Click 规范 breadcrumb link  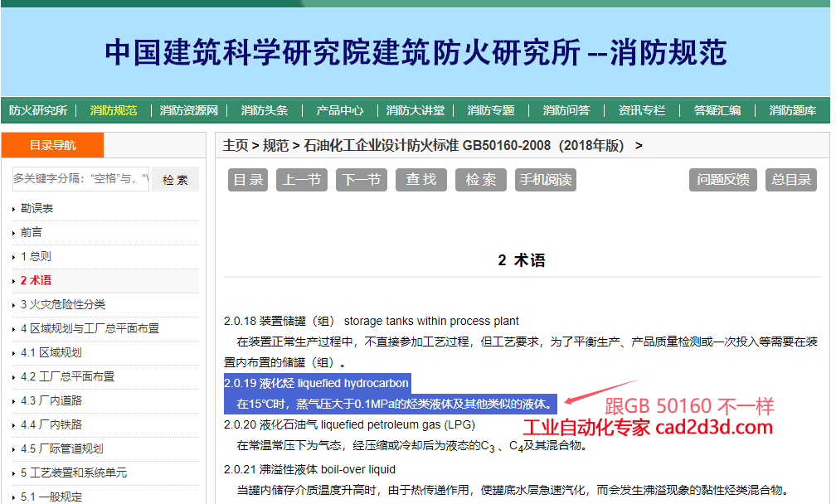[275, 145]
